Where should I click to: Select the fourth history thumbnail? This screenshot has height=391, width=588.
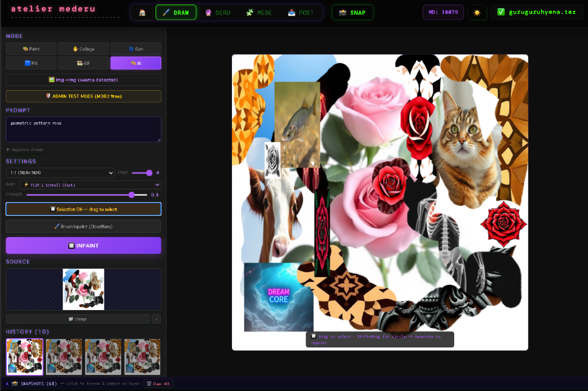(x=142, y=357)
